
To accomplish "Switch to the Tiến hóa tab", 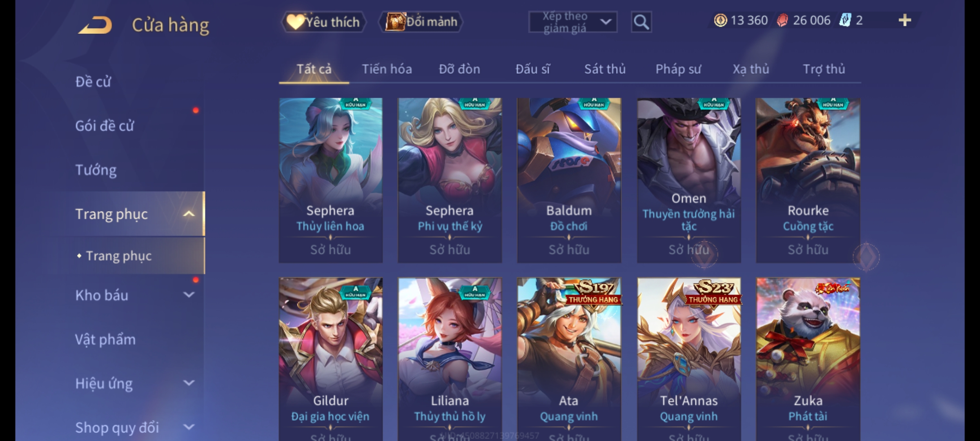I will tap(387, 69).
